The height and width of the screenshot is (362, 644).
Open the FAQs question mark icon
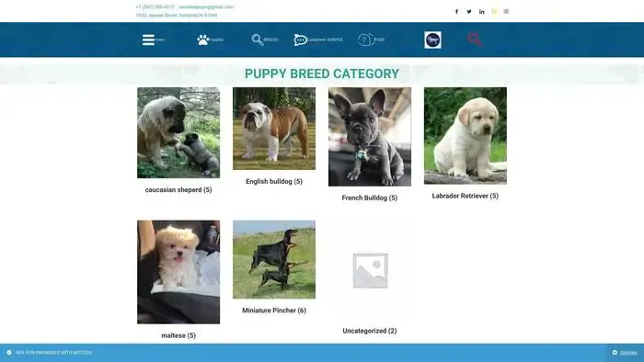(365, 40)
